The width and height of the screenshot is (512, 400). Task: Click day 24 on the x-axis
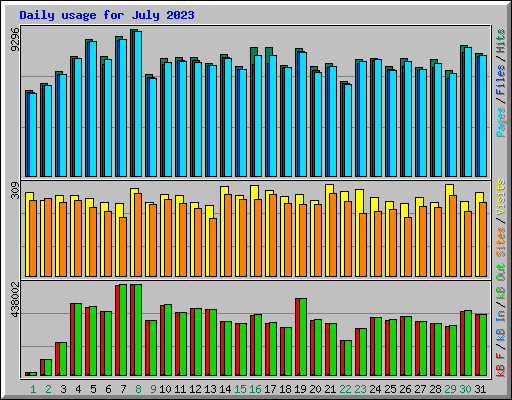pyautogui.click(x=375, y=389)
